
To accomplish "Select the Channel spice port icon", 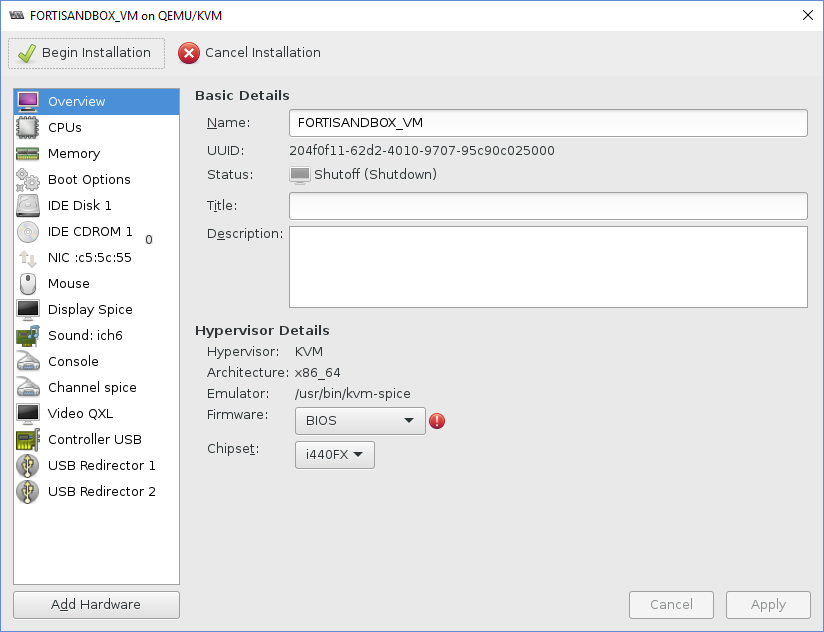I will (28, 388).
